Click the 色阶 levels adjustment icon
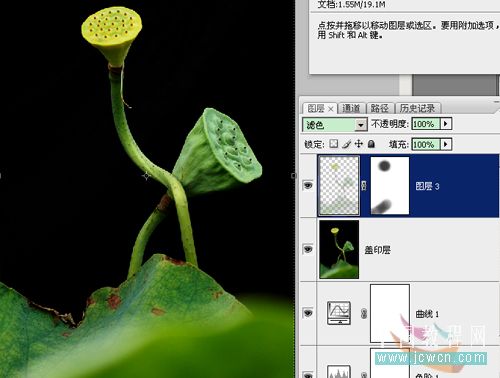 click(x=339, y=372)
